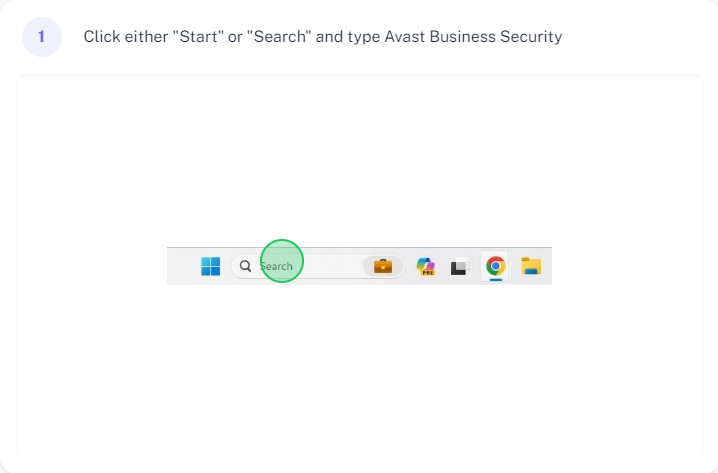Open the Windows Start menu icon
Viewport: 718px width, 473px height.
211,266
